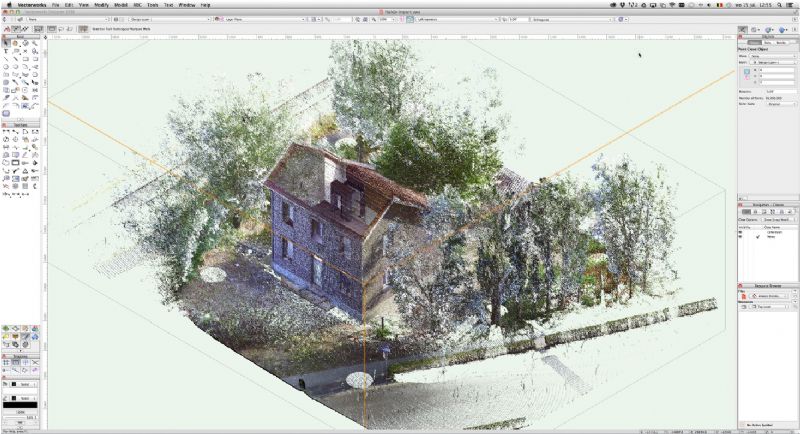Select the Selection arrow tool in Basic palette
This screenshot has height=434, width=800.
(5, 43)
